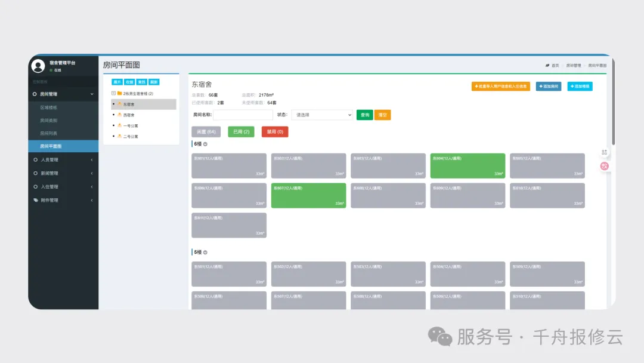Screen dimensions: 644x363
Task: Click the pink translate floating icon
Action: click(604, 166)
